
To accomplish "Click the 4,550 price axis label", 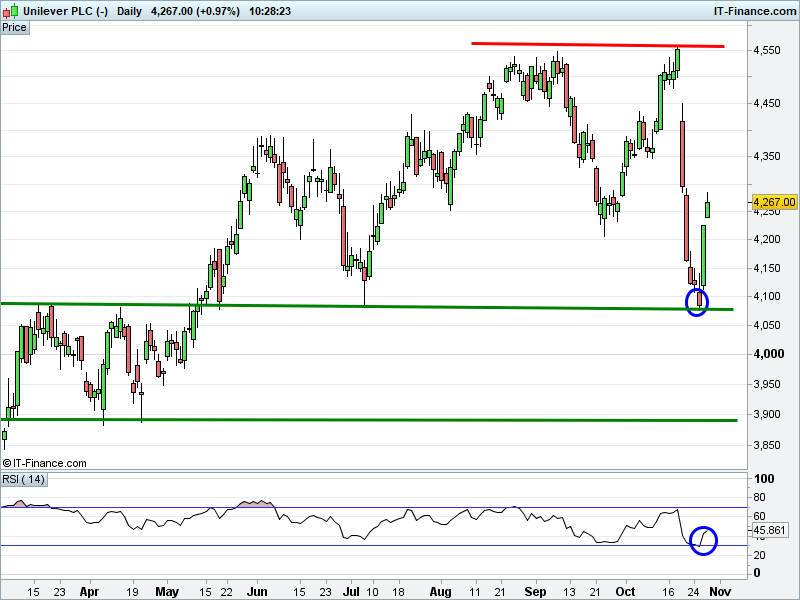I will [767, 50].
